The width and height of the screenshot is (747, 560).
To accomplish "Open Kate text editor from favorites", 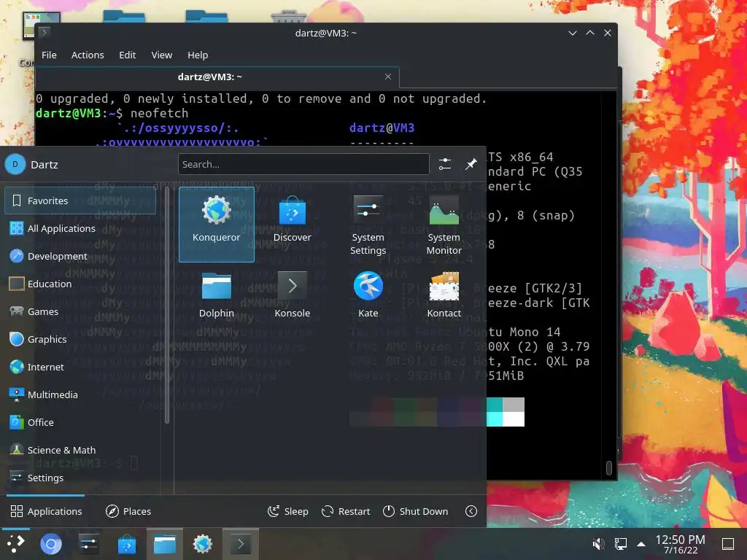I will point(368,295).
